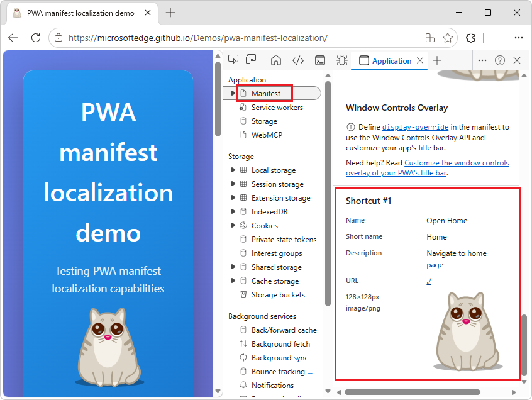Add page to favorites star
The width and height of the screenshot is (532, 400).
pyautogui.click(x=448, y=38)
